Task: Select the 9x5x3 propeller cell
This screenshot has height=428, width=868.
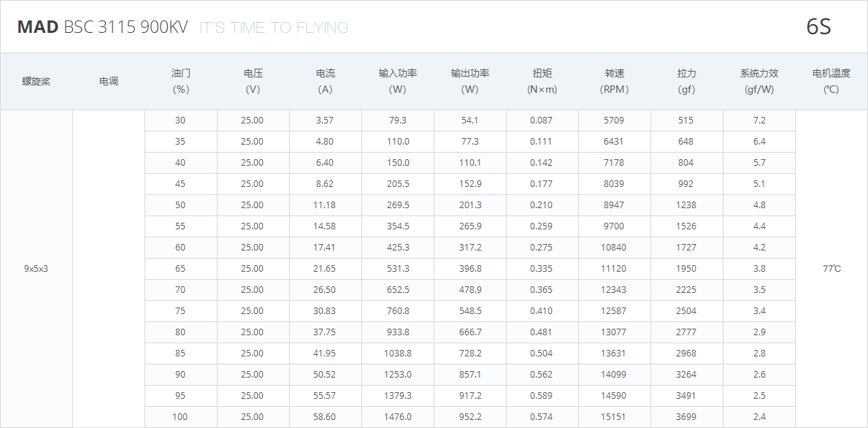Action: coord(36,269)
